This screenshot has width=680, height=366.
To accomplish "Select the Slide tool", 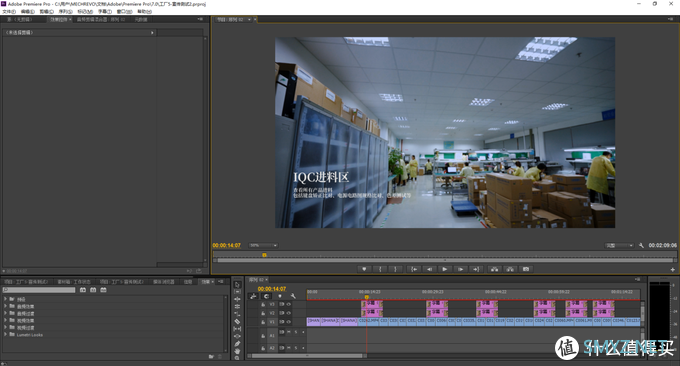I will 237,336.
